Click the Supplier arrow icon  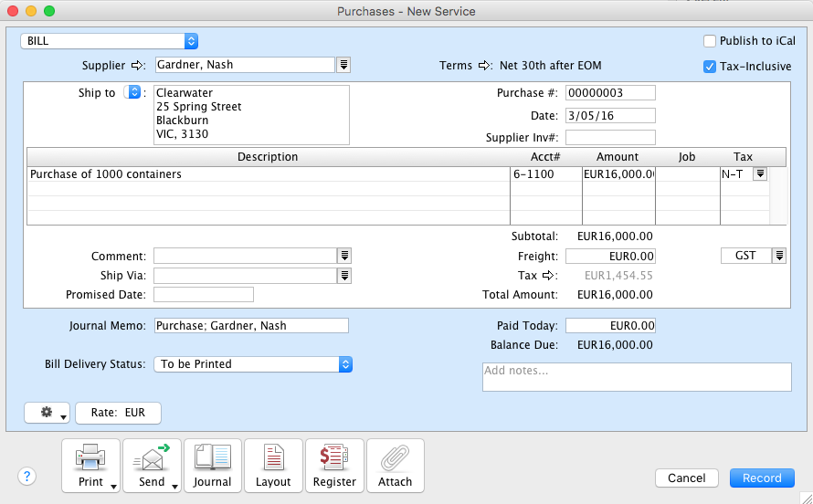[x=139, y=66]
